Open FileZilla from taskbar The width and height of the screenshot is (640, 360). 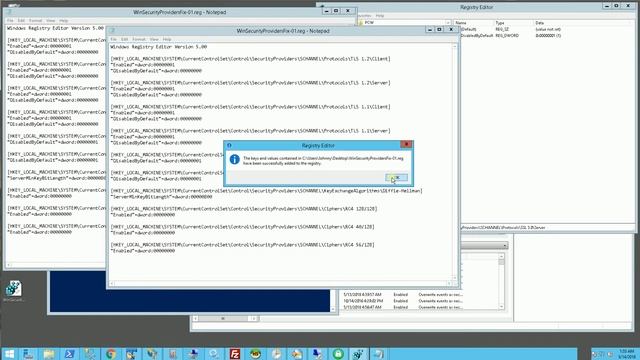click(235, 354)
